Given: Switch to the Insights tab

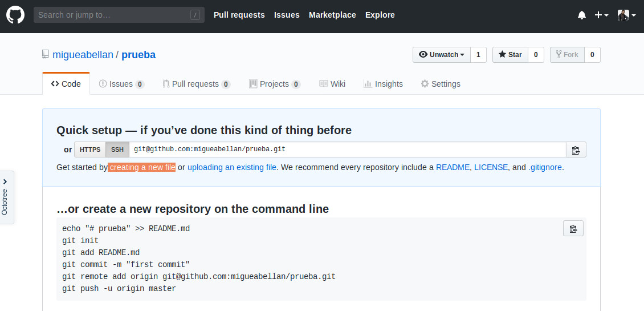Looking at the screenshot, I should pos(383,84).
